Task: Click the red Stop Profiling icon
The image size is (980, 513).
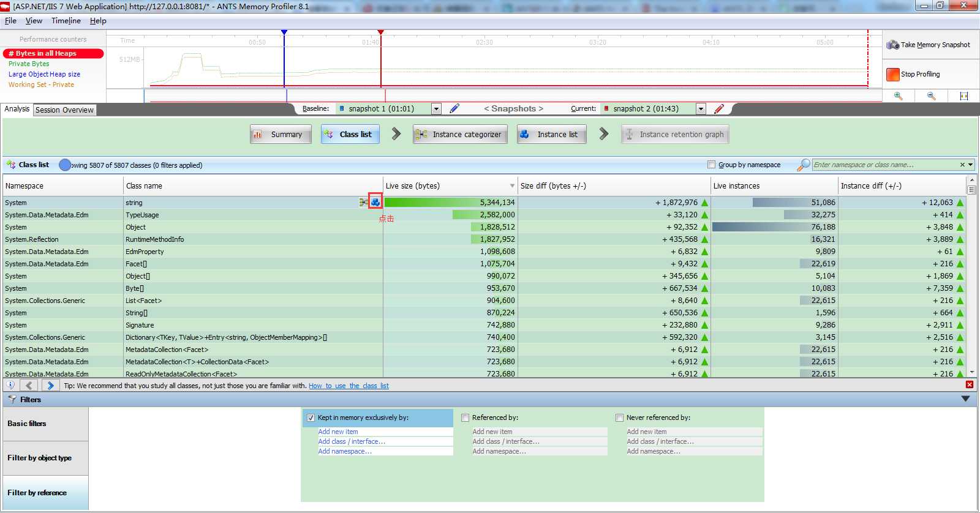Action: (x=892, y=74)
